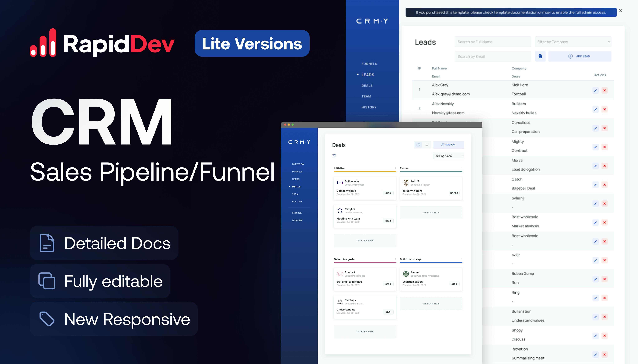Edit the Alex Gray lead using the pencil icon
This screenshot has width=638, height=364.
[x=595, y=90]
